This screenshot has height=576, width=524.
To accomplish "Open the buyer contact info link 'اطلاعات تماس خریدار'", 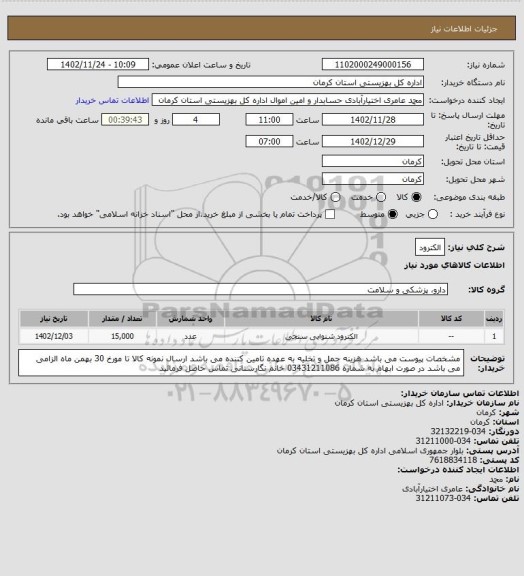I will (112, 100).
